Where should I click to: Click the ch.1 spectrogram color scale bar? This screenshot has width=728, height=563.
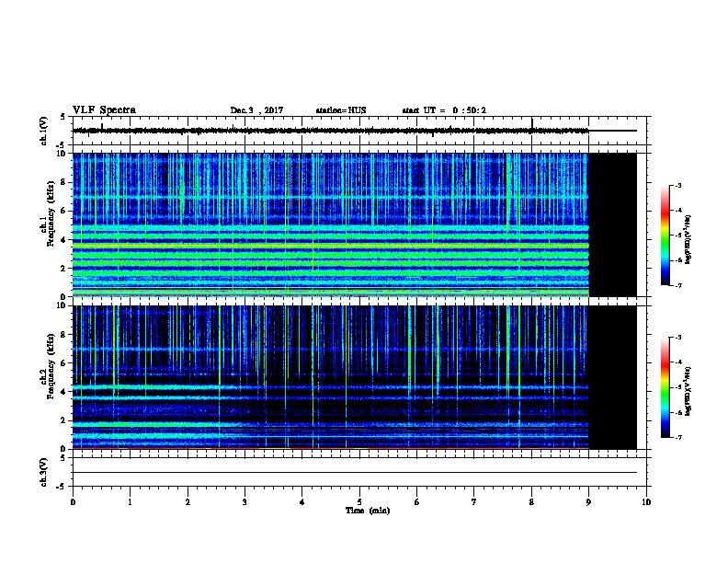click(665, 236)
